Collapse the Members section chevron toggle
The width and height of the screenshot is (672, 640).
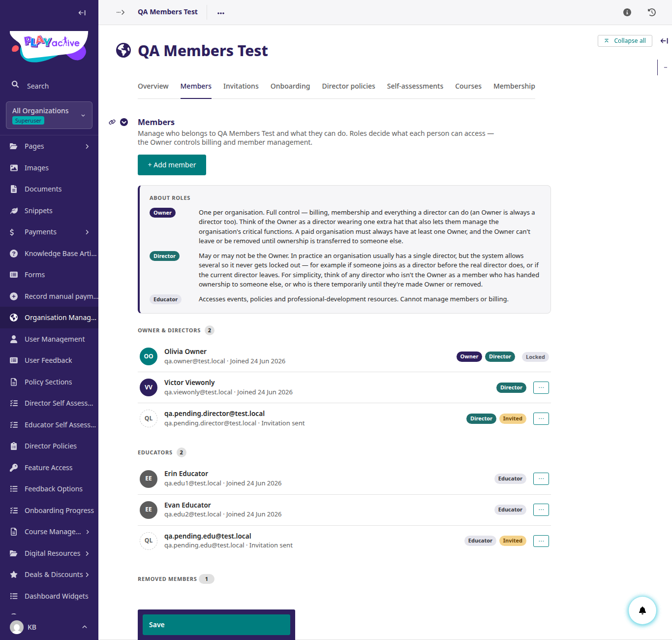click(124, 122)
